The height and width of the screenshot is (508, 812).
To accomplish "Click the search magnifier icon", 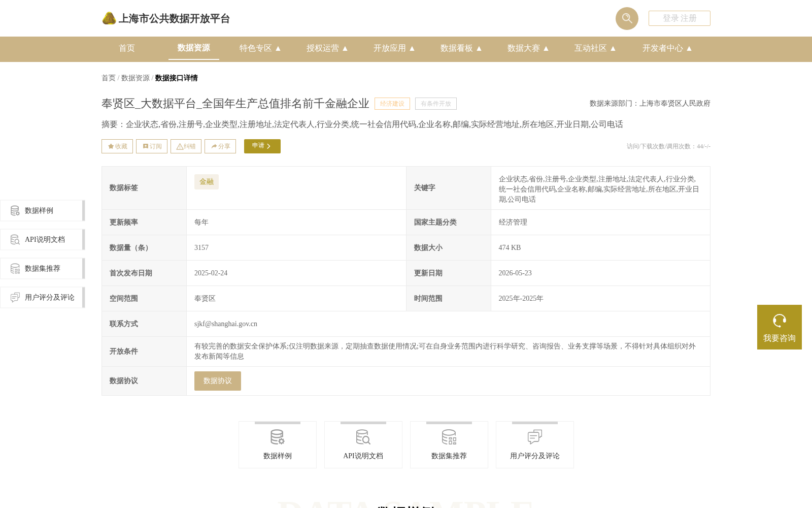I will coord(627,18).
